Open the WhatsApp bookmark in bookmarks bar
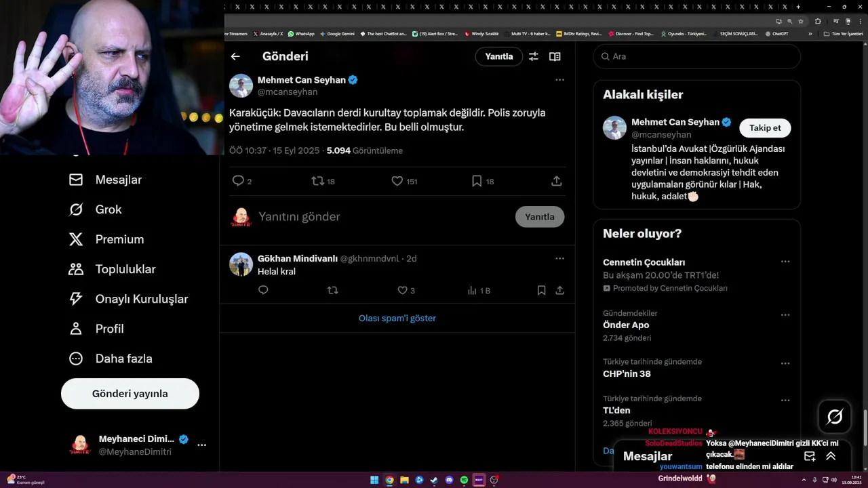The image size is (868, 488). 301,33
